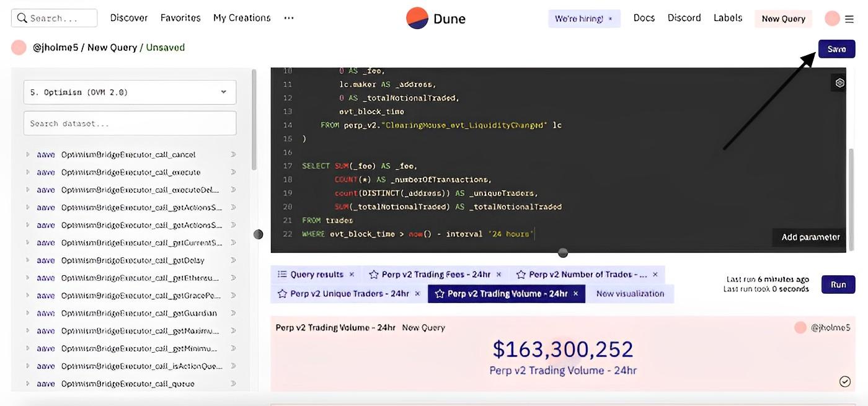Click the $163,300,252 counter value
The width and height of the screenshot is (868, 406).
pyautogui.click(x=563, y=349)
